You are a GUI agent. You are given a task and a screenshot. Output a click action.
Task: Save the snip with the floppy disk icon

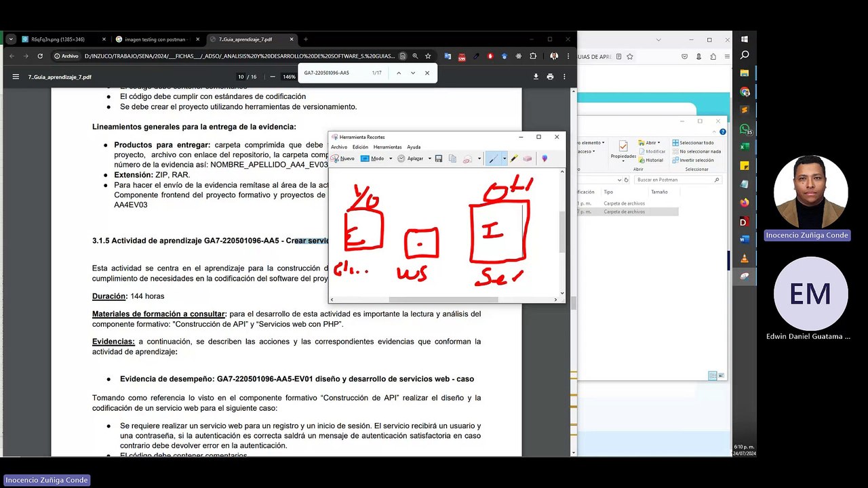coord(439,159)
